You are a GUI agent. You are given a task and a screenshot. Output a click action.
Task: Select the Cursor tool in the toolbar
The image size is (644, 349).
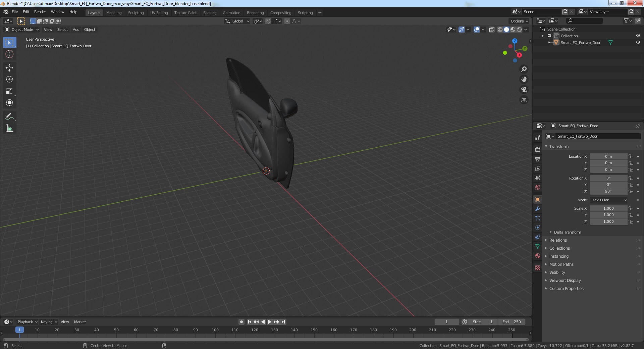click(x=9, y=54)
